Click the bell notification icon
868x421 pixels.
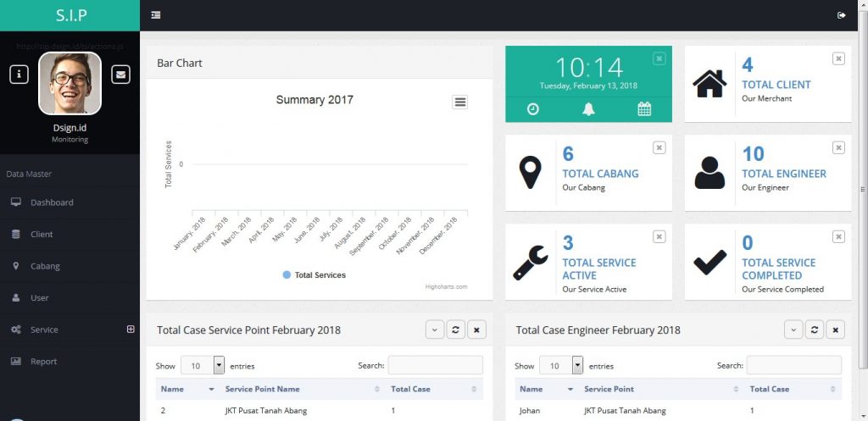588,108
